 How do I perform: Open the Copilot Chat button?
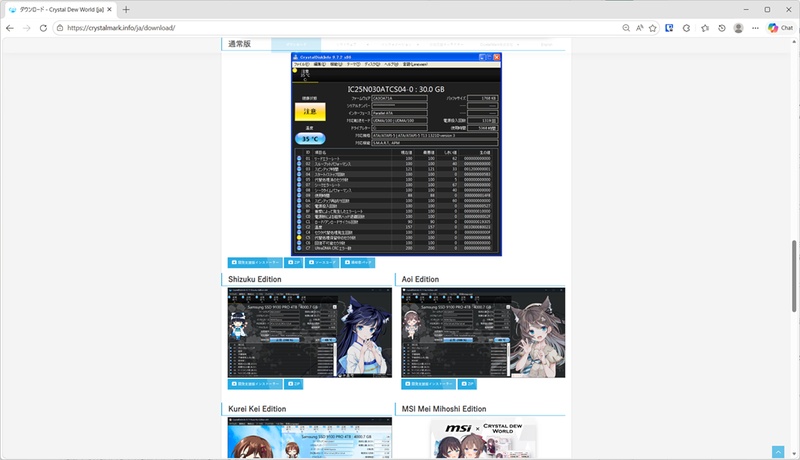pyautogui.click(x=781, y=28)
